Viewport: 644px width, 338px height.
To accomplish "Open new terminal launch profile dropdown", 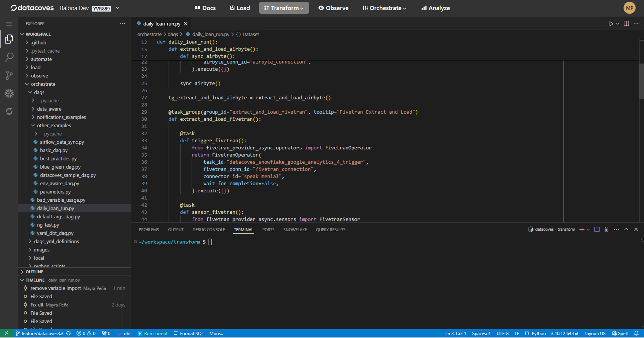I will point(588,229).
